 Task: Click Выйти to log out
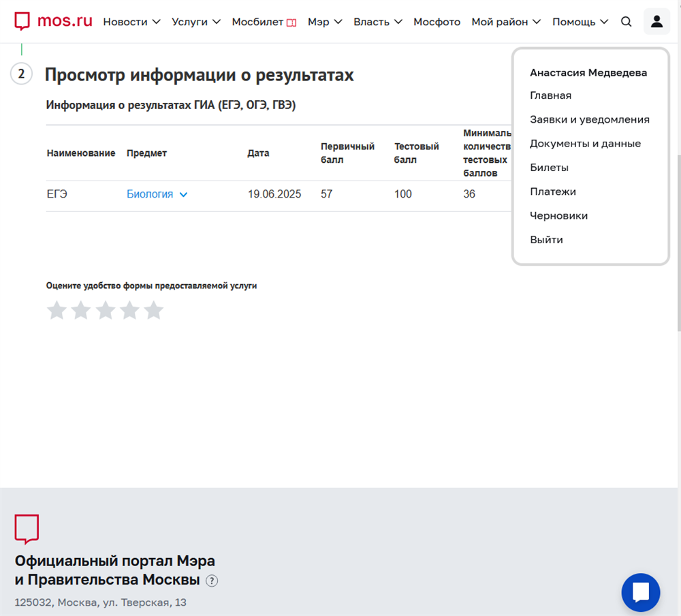point(546,240)
